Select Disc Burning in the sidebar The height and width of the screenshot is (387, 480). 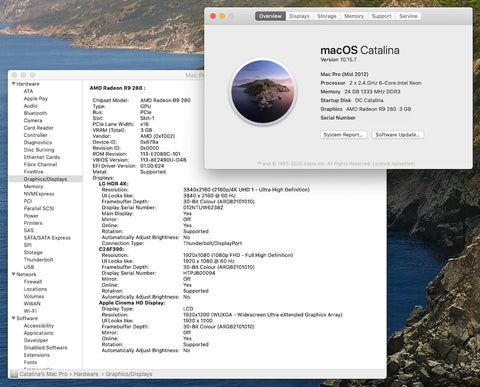[39, 150]
